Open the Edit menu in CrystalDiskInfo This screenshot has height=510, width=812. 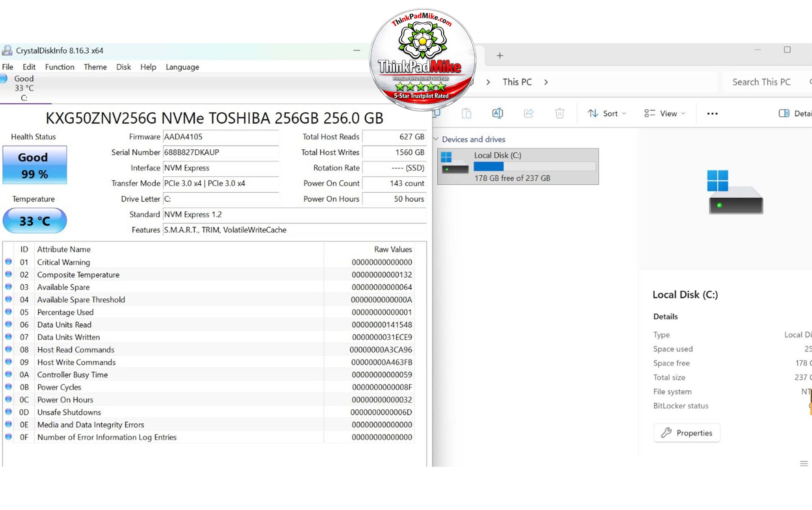pos(29,67)
